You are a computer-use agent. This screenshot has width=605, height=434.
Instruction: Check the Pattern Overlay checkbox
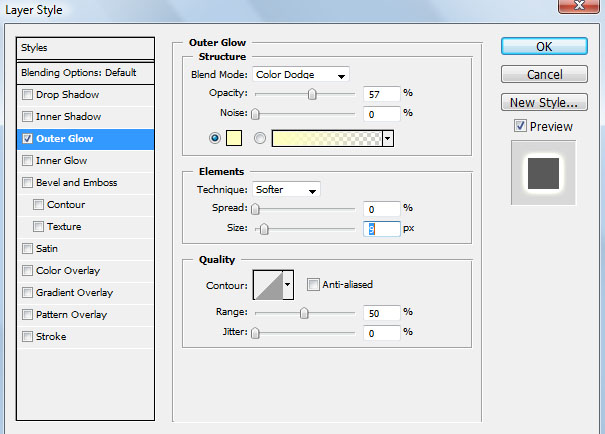pos(27,314)
